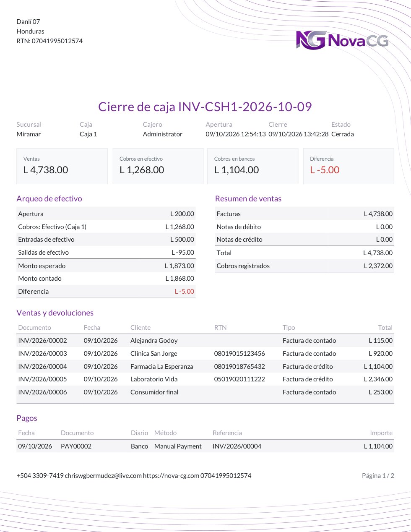Select the Monto contado value L 1,868.00
This screenshot has height=532, width=411.
(x=179, y=279)
